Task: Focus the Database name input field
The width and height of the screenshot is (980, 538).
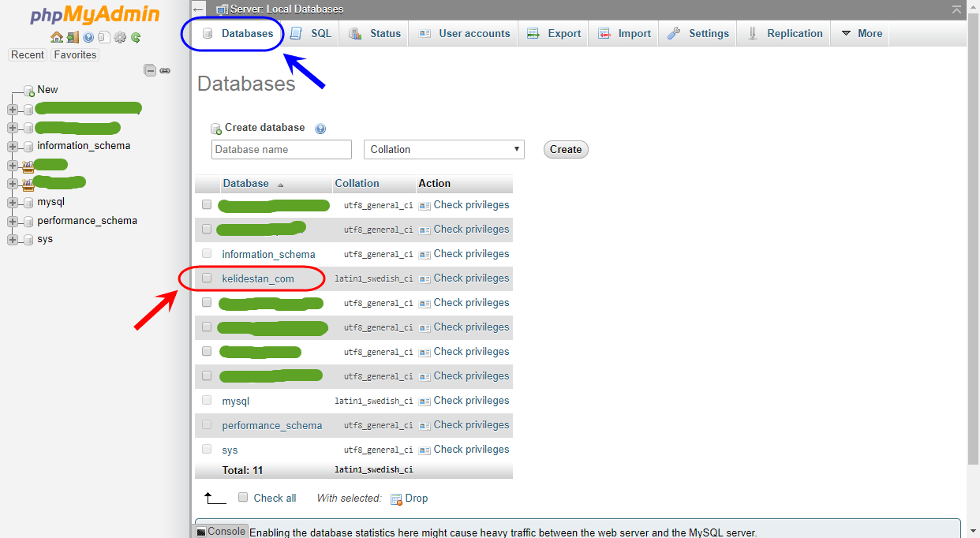Action: click(282, 149)
